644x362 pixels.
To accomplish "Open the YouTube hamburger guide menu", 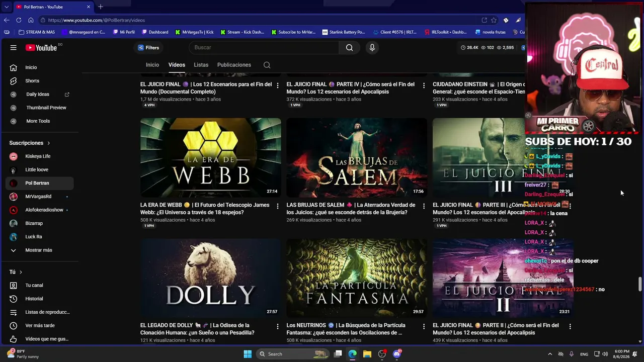I will coord(14,48).
